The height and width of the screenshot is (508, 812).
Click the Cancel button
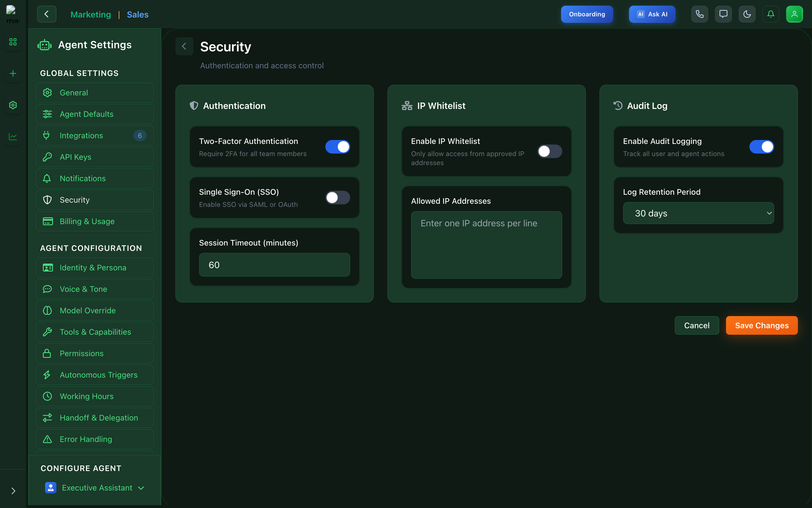click(697, 325)
